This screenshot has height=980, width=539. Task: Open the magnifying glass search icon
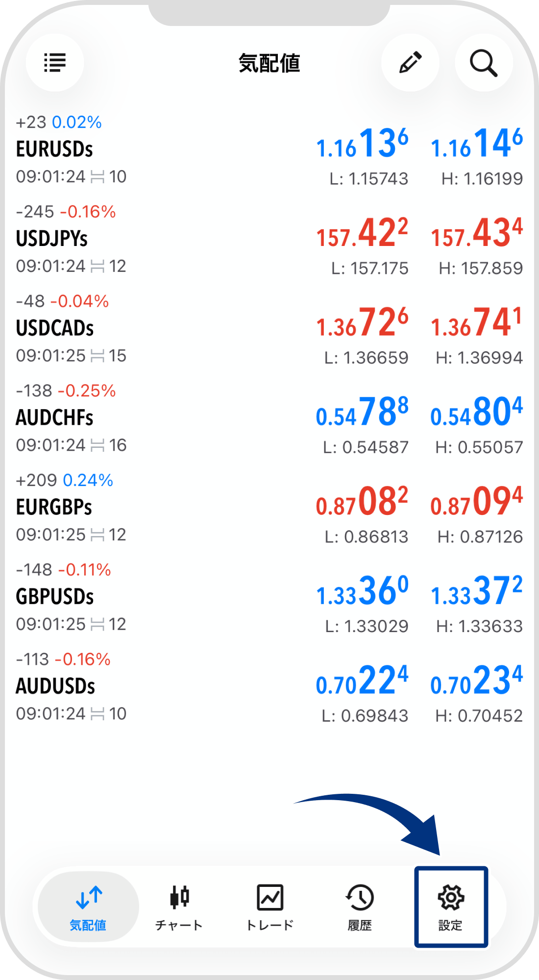pyautogui.click(x=484, y=63)
